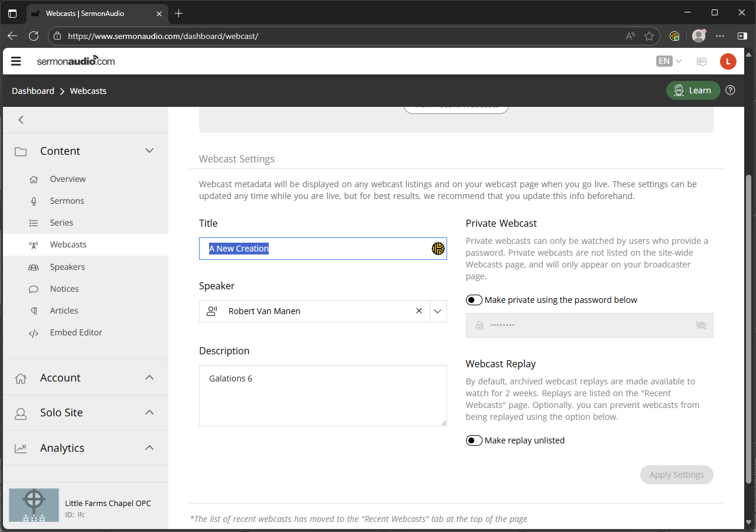Open the messages chat icon in header
The height and width of the screenshot is (532, 756).
coord(702,61)
